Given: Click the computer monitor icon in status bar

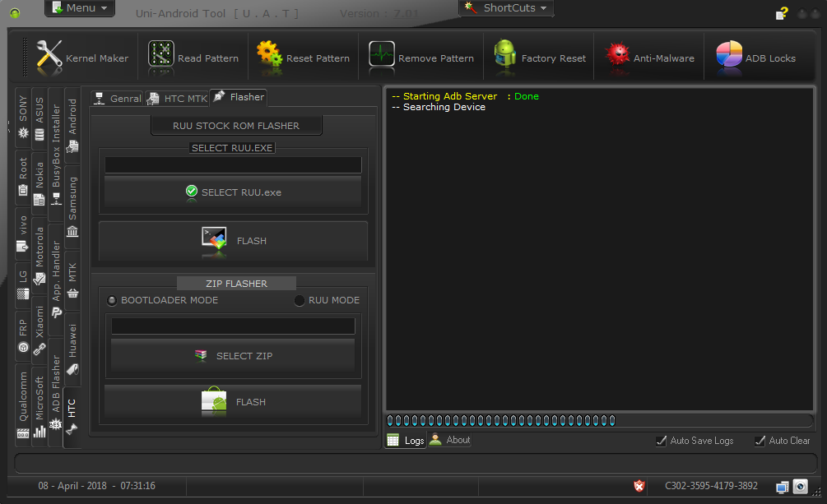Looking at the screenshot, I should pos(783,487).
